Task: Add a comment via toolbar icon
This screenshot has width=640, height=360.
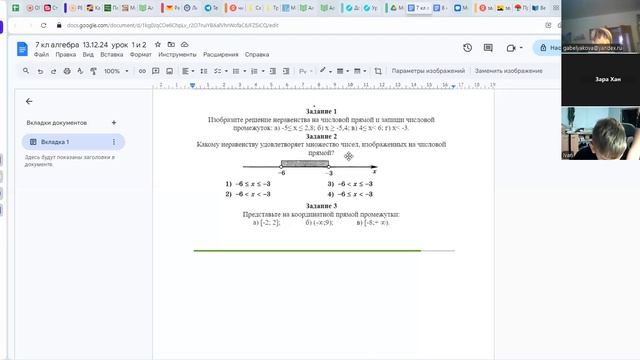Action: pyautogui.click(x=156, y=71)
